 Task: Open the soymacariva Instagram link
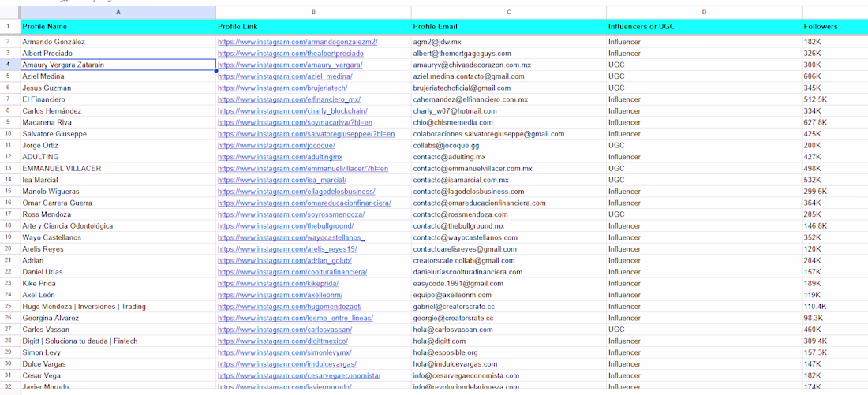pyautogui.click(x=295, y=122)
